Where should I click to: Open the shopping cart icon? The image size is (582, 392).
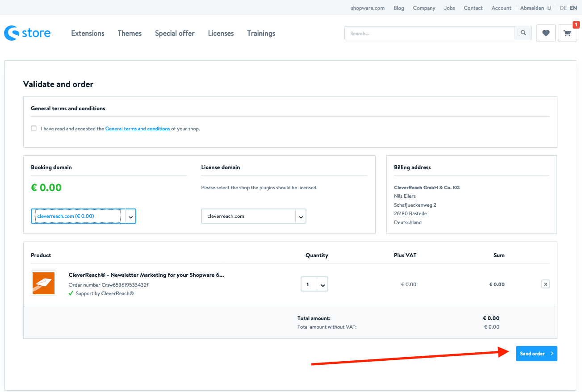point(567,33)
